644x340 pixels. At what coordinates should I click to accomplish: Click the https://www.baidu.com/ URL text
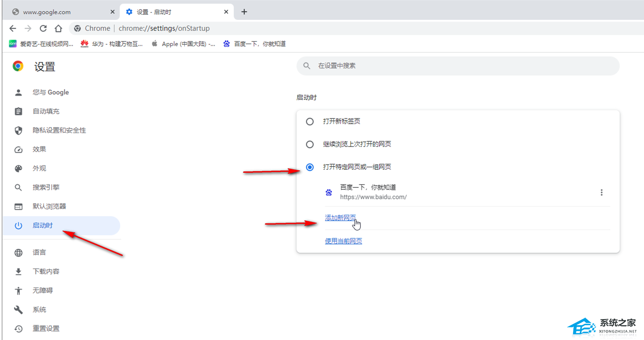point(374,197)
